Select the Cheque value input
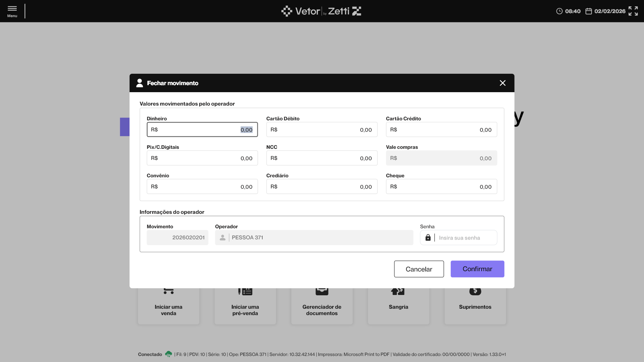644x362 pixels. point(441,187)
